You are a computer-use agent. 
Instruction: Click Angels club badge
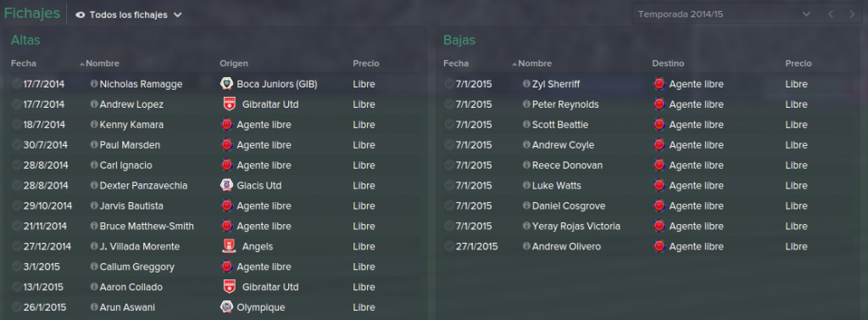pos(229,246)
